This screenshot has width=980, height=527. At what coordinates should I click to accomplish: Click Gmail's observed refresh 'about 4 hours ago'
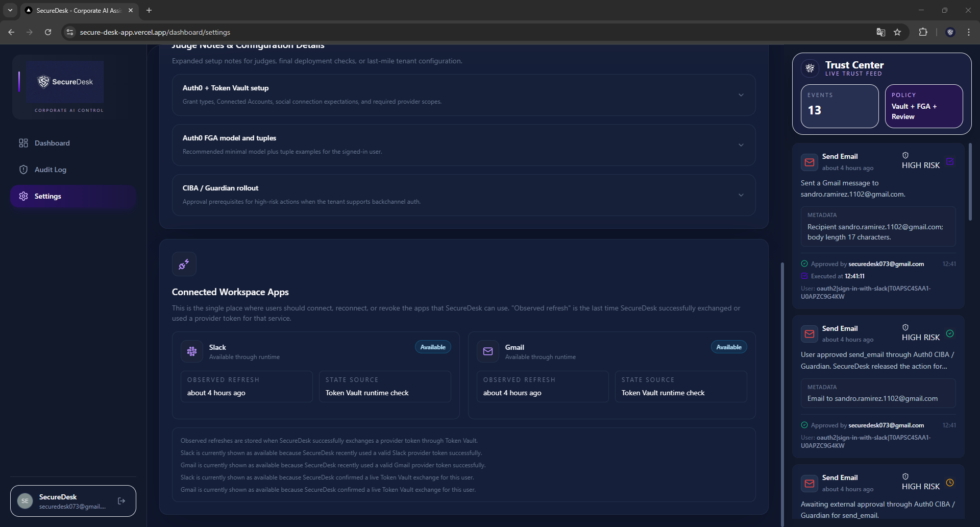512,393
